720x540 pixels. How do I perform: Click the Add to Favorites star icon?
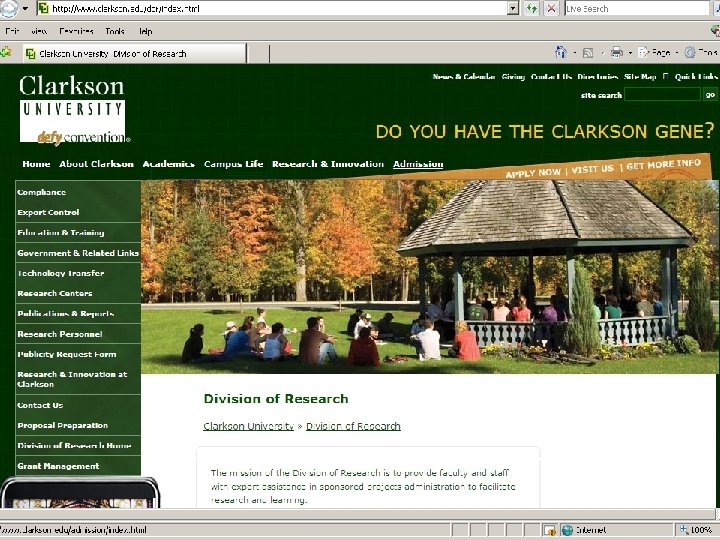pos(6,52)
